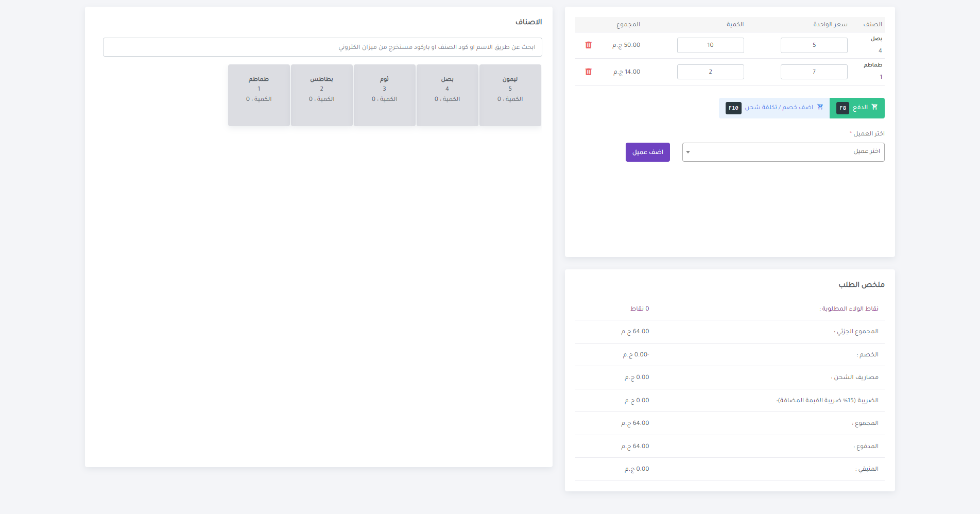Pick the طماطم product card
Viewport: 980px width, 514px height.
point(259,95)
